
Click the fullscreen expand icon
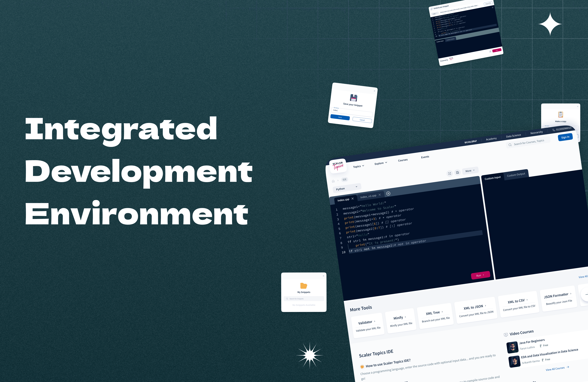[450, 174]
